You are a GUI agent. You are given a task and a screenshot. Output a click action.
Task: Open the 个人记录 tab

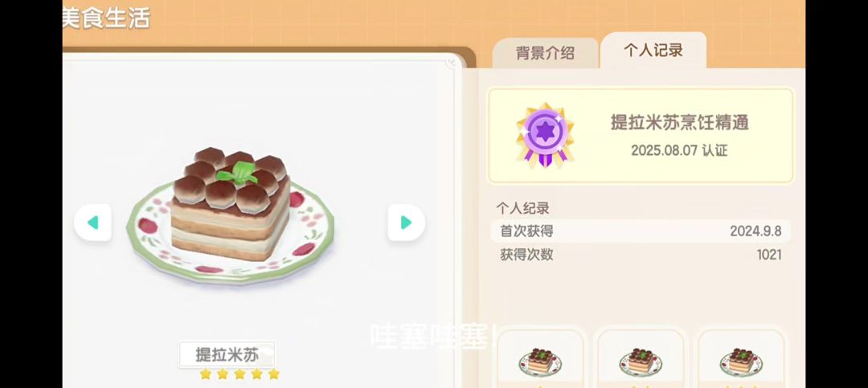(x=653, y=51)
